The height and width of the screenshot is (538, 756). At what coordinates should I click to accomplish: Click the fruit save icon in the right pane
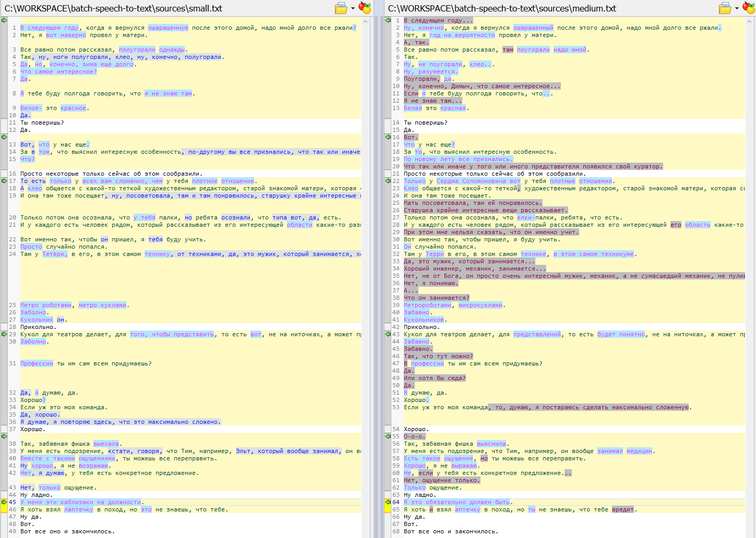point(749,8)
